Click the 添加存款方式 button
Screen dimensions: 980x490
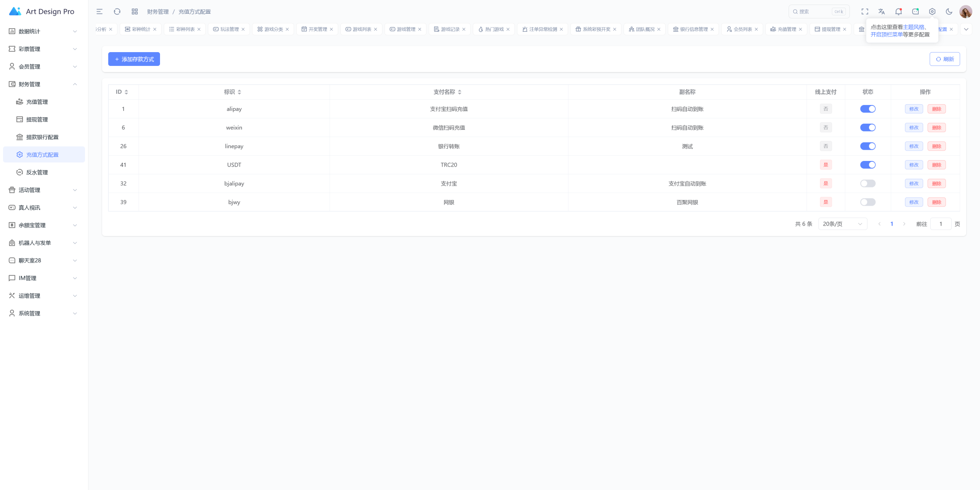(x=134, y=59)
